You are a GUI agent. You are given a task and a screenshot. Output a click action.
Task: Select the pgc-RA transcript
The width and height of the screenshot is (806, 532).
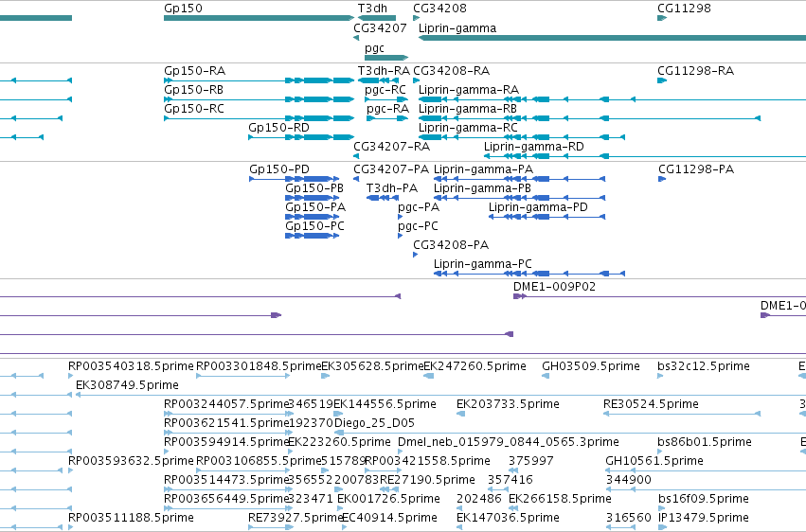pos(387,118)
